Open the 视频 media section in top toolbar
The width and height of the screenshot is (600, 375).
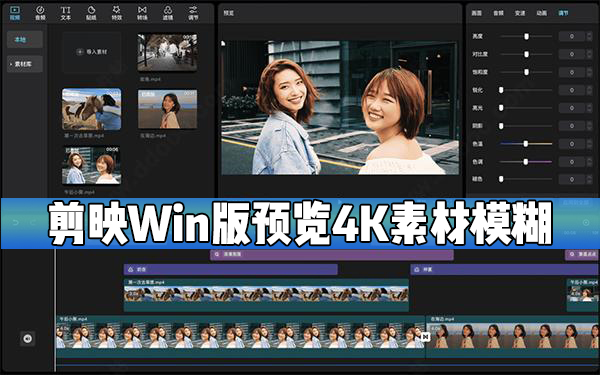(15, 13)
